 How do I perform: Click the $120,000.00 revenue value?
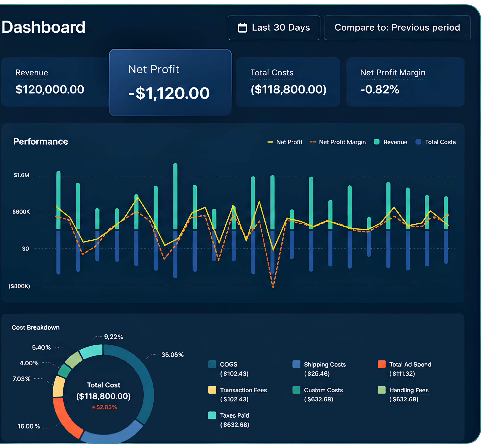[x=50, y=89]
